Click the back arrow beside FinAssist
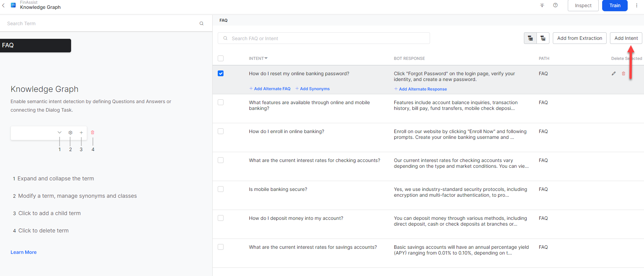Screen dimensions: 644x276 [x=4, y=5]
